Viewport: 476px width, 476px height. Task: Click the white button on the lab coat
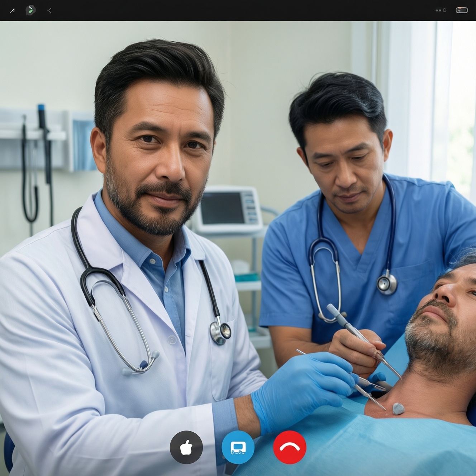coord(172,339)
